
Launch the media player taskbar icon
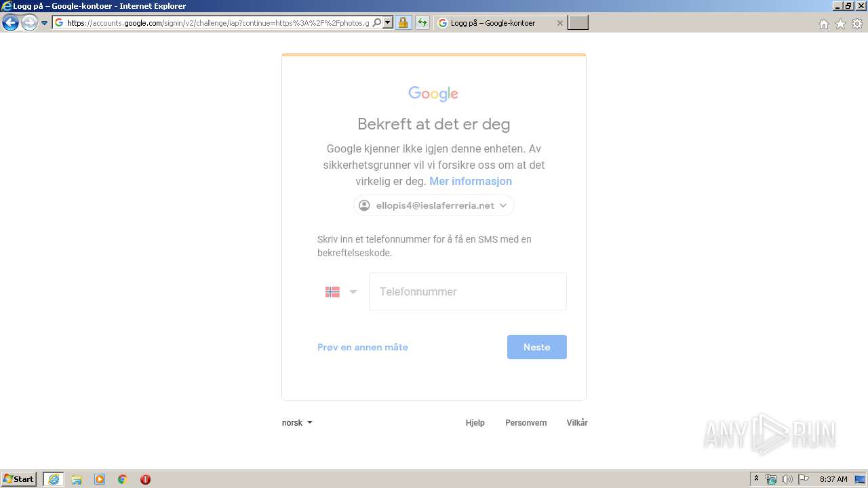(x=100, y=479)
